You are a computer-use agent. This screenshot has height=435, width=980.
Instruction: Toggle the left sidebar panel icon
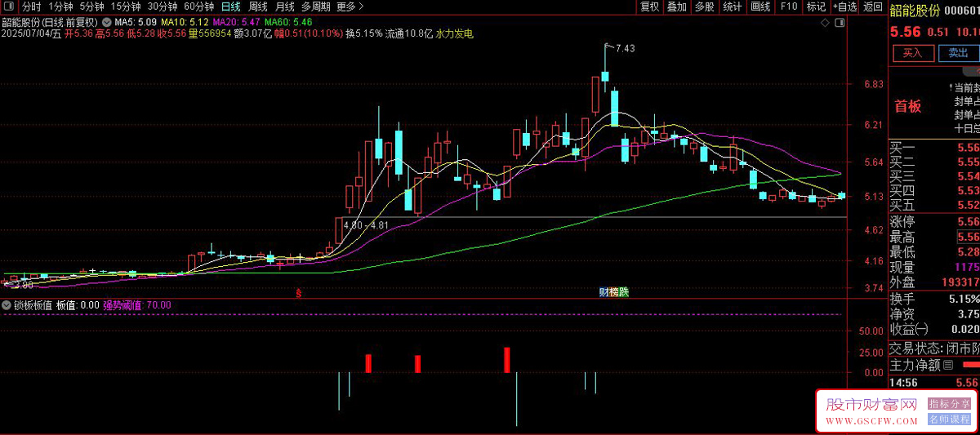[x=9, y=7]
